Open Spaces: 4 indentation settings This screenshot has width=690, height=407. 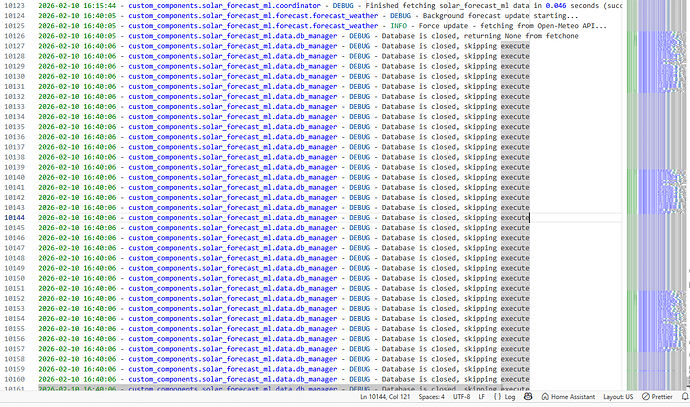(431, 396)
